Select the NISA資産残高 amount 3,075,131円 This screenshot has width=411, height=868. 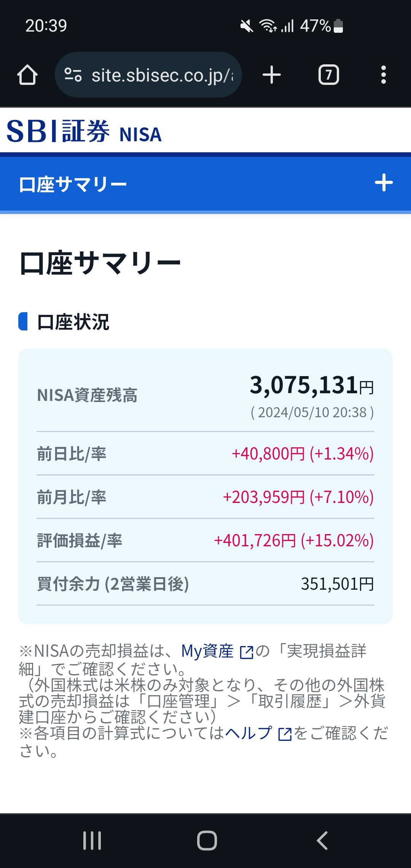(x=312, y=385)
